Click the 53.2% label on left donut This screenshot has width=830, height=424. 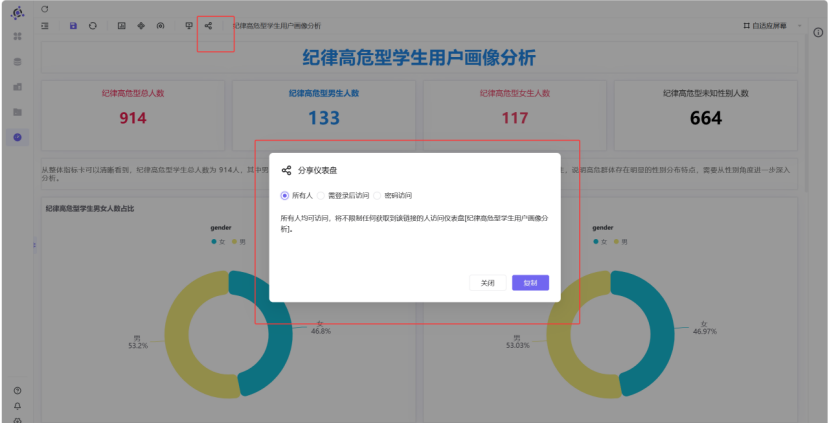(x=138, y=346)
